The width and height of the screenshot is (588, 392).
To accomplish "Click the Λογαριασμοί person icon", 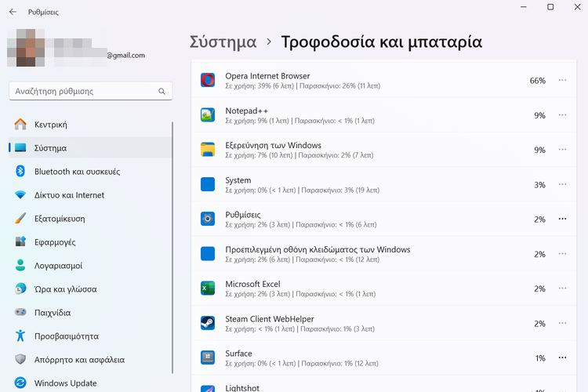I will pyautogui.click(x=20, y=265).
